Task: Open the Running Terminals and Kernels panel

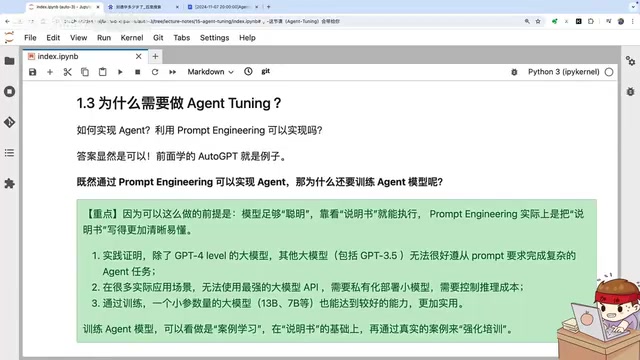Action: (9, 91)
